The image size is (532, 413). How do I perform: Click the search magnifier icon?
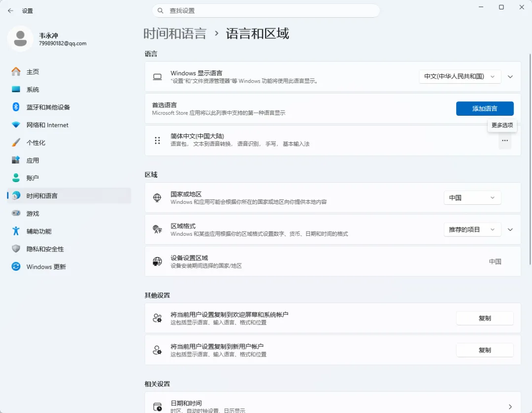click(161, 11)
